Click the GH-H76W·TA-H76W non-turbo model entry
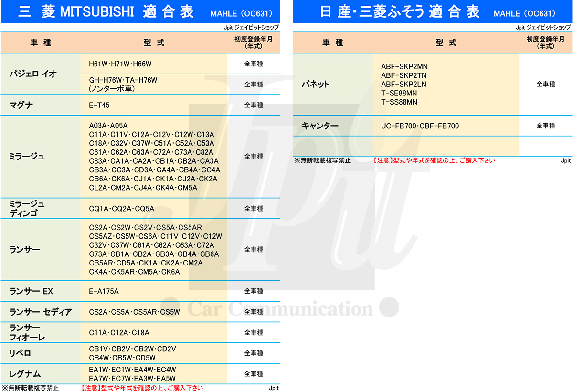Image resolution: width=573 pixels, height=392 pixels. (123, 84)
